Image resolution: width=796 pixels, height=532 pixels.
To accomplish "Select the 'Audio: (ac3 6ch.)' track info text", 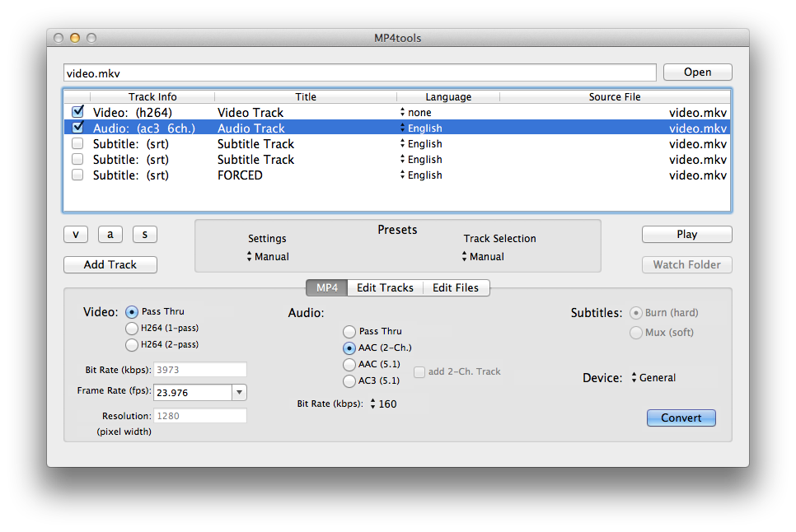I will (x=144, y=128).
